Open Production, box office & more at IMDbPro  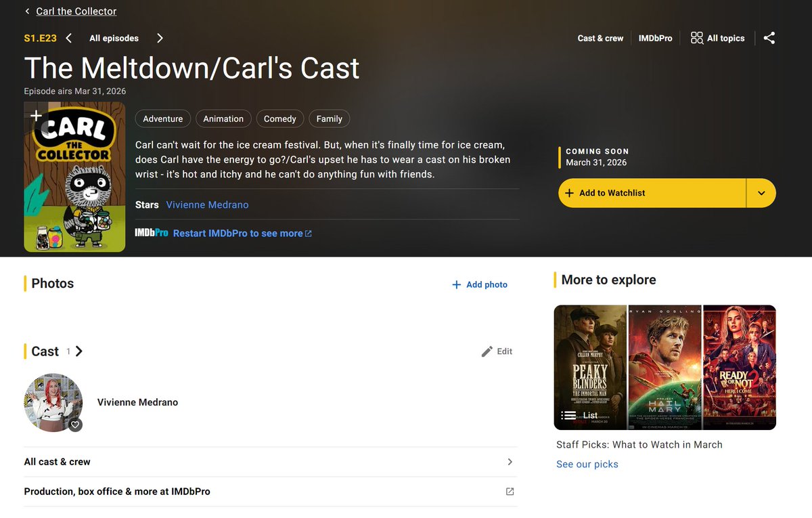pyautogui.click(x=271, y=492)
